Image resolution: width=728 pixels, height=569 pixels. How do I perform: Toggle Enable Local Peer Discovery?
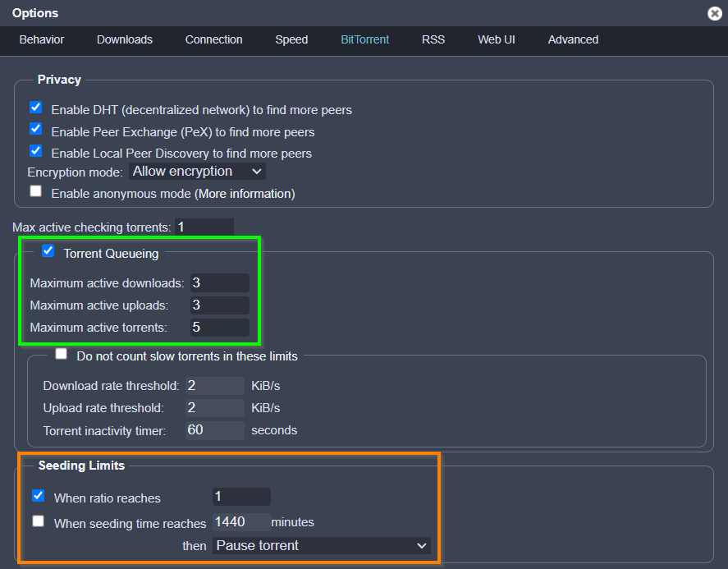(36, 151)
